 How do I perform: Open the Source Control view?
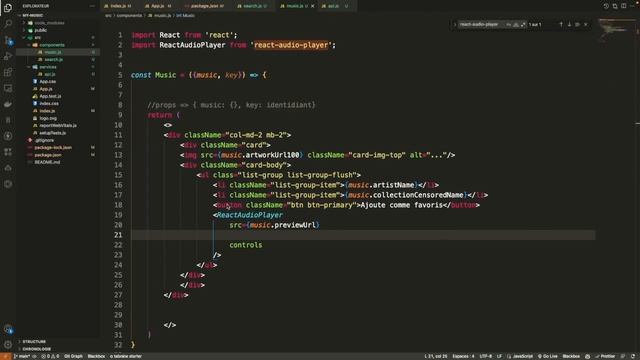tap(8, 40)
